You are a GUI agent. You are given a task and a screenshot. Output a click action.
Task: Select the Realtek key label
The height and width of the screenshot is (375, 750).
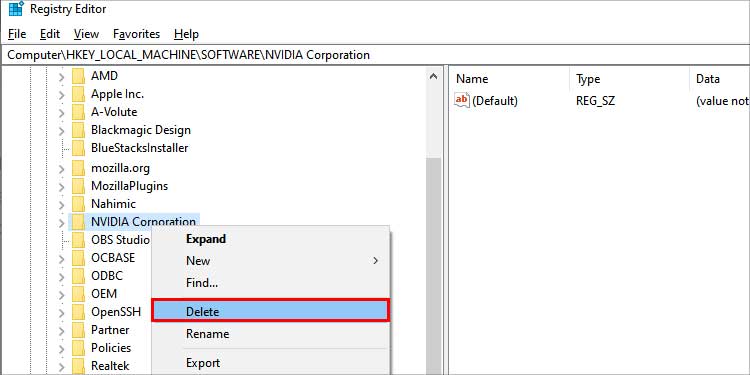point(110,366)
